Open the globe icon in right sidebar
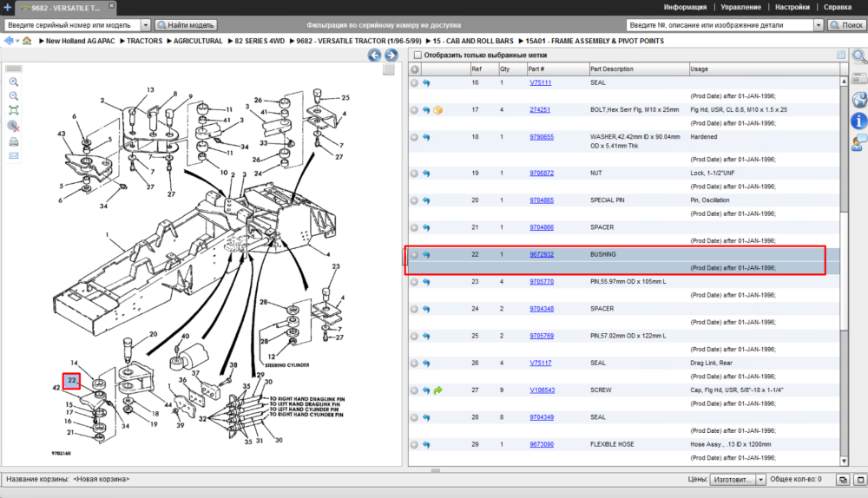Image resolution: width=868 pixels, height=498 pixels. 859,100
